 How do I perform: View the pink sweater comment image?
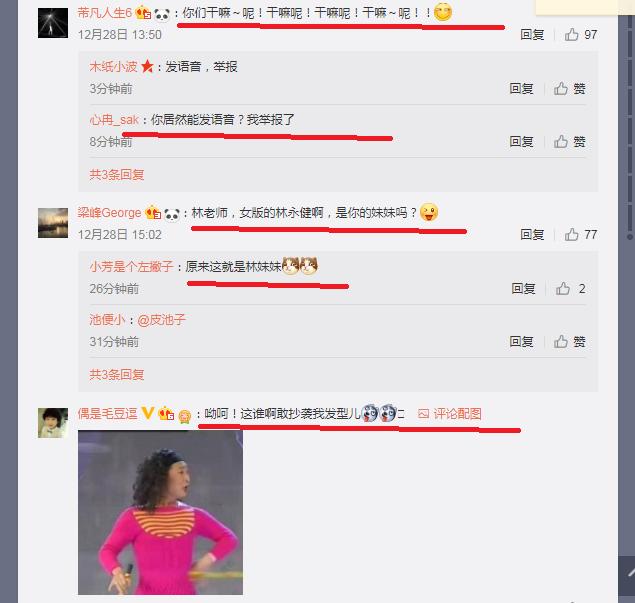pos(160,512)
